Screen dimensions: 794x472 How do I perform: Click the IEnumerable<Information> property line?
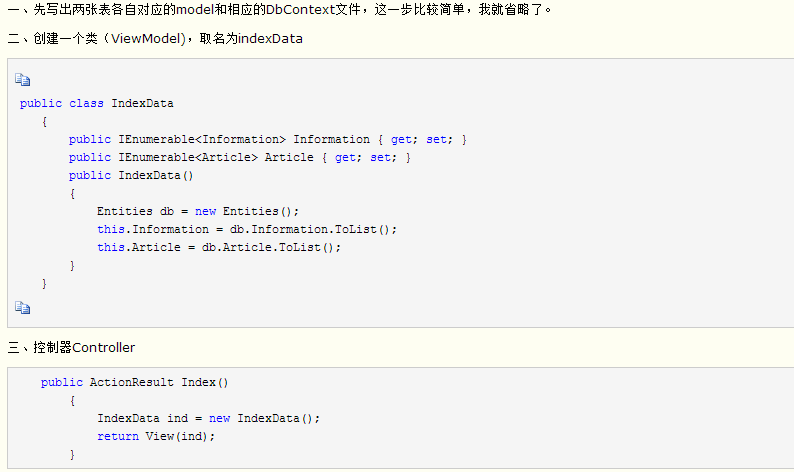click(268, 139)
